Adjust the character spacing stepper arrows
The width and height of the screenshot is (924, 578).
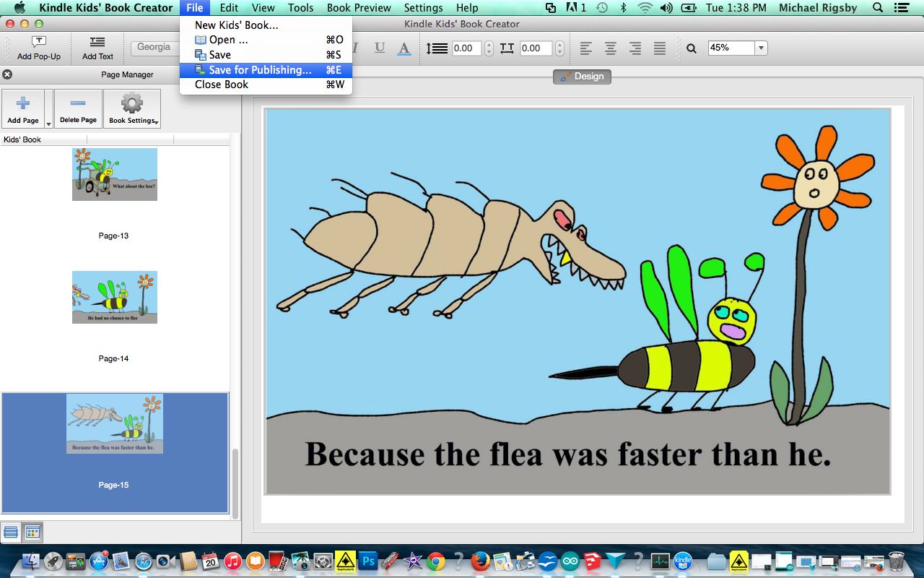click(558, 48)
